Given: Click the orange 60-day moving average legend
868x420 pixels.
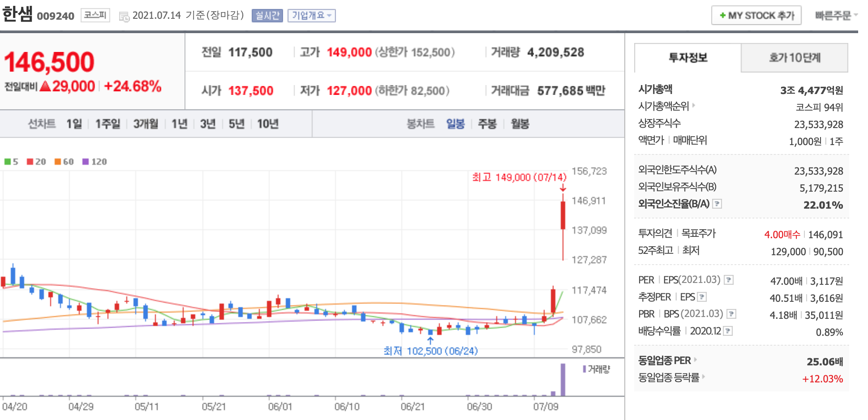Looking at the screenshot, I should tap(64, 162).
